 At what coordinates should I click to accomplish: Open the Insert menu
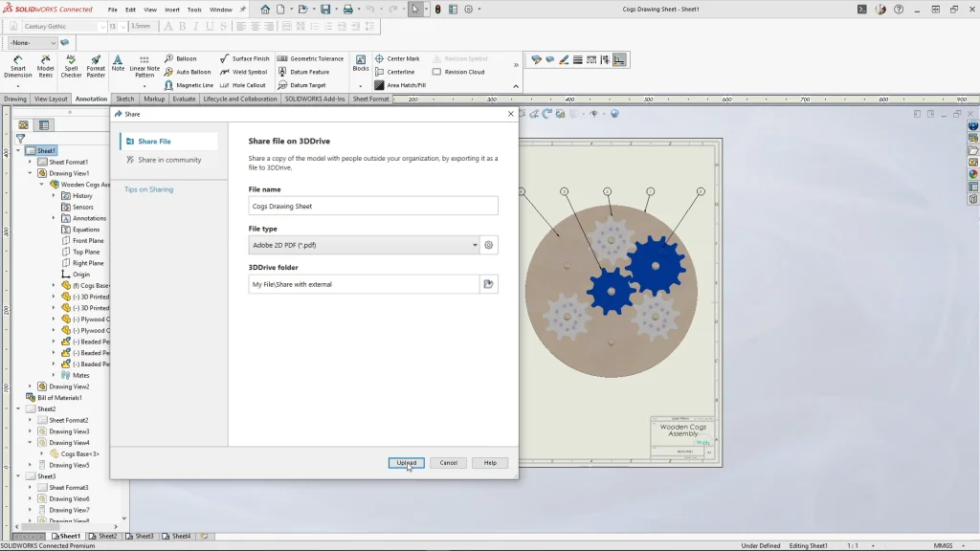(171, 10)
